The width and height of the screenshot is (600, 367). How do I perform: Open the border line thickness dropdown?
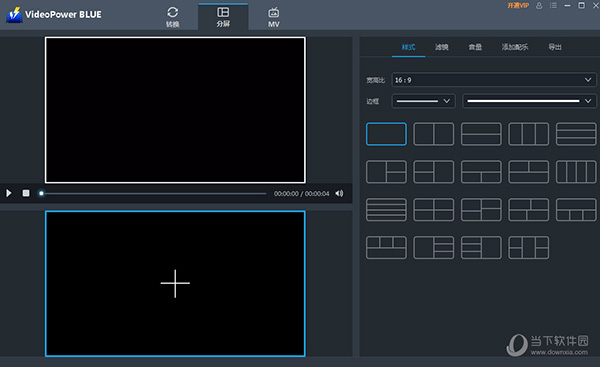424,101
